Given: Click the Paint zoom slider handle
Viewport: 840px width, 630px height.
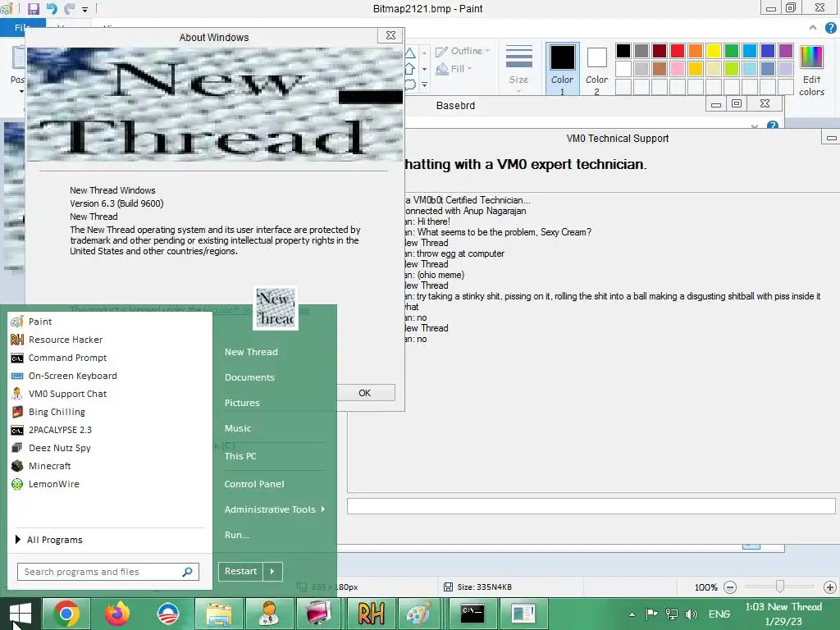Looking at the screenshot, I should click(x=781, y=587).
